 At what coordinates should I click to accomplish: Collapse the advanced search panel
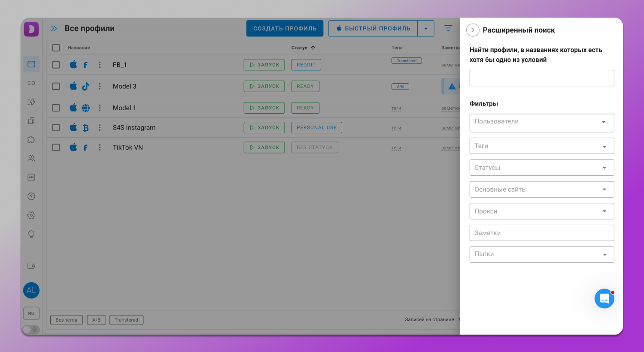pos(473,30)
